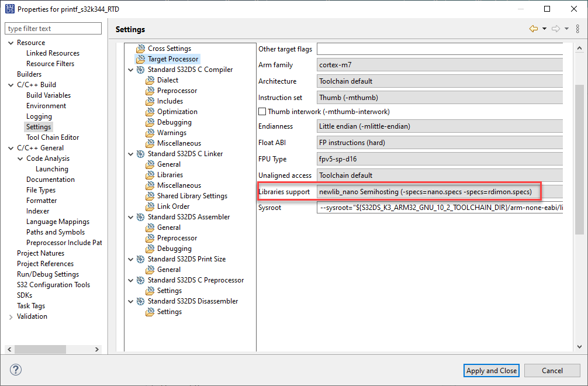588x386 pixels.
Task: Click the Cross Settings folder icon
Action: click(141, 49)
